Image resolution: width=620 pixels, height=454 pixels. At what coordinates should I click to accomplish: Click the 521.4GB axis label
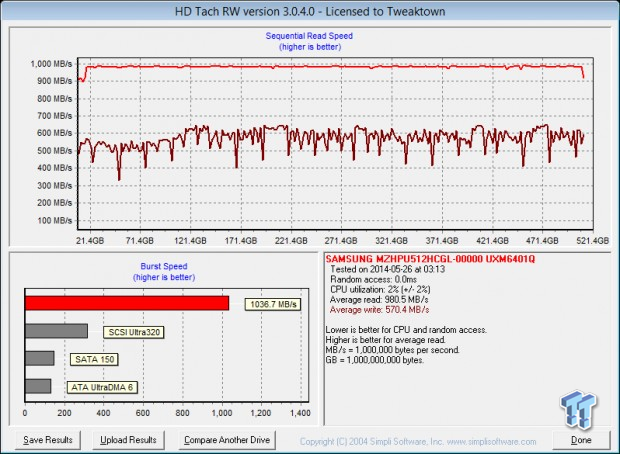(x=592, y=240)
